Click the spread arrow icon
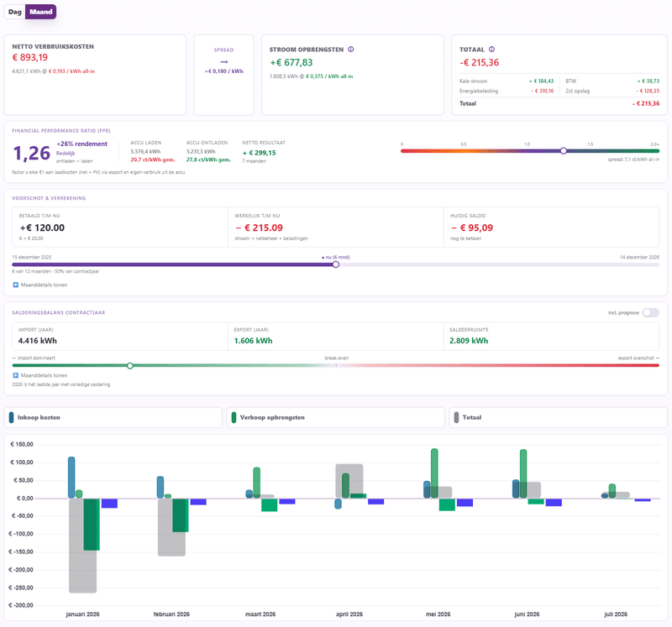Screen dimensions: 672x627 point(223,61)
